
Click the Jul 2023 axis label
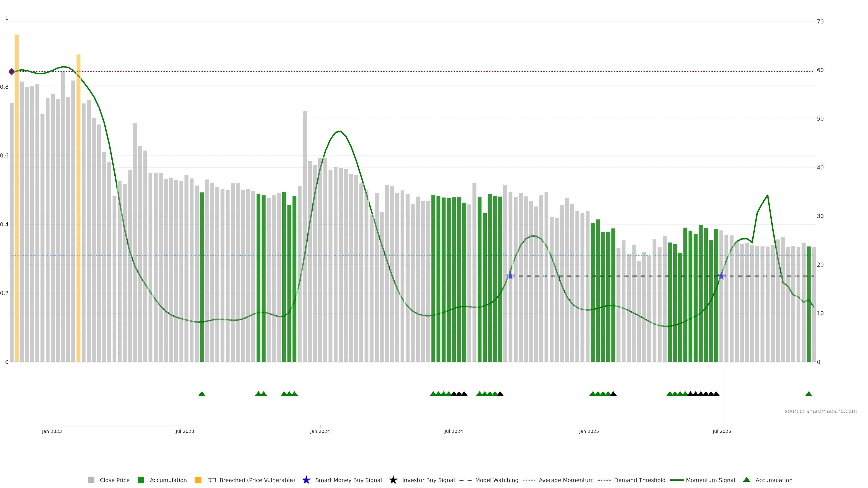coord(185,431)
